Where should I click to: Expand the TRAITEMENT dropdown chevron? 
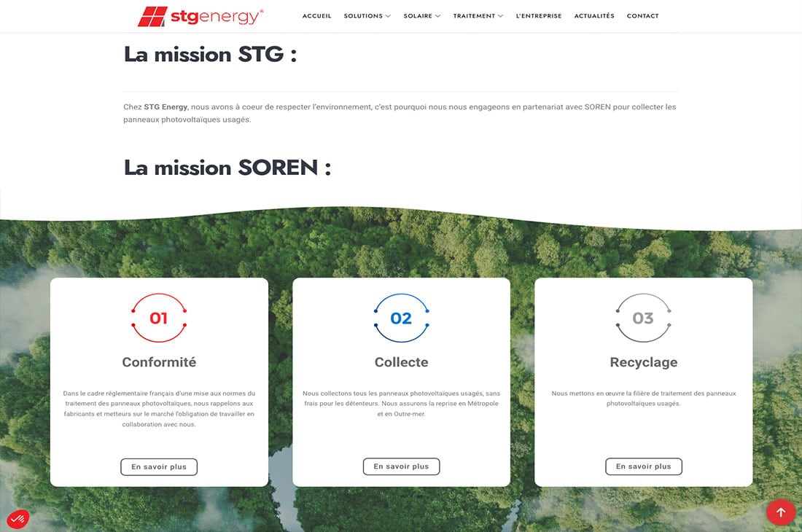click(501, 16)
